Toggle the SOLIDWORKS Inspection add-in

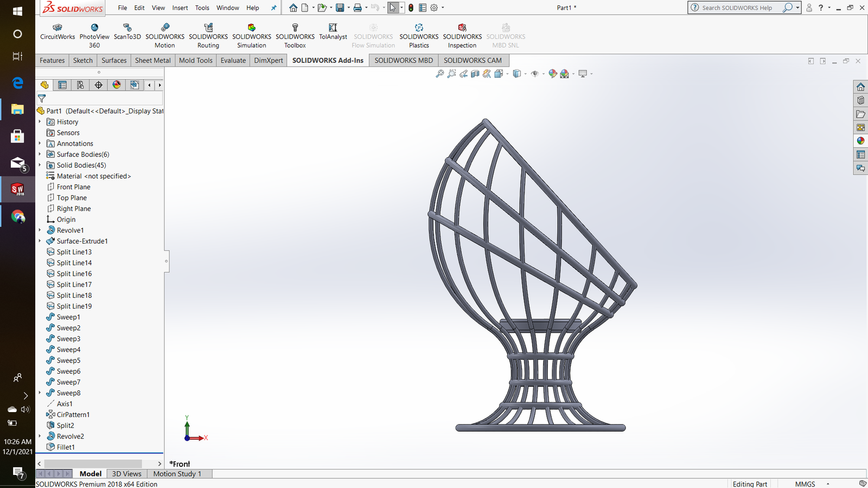[x=462, y=36]
